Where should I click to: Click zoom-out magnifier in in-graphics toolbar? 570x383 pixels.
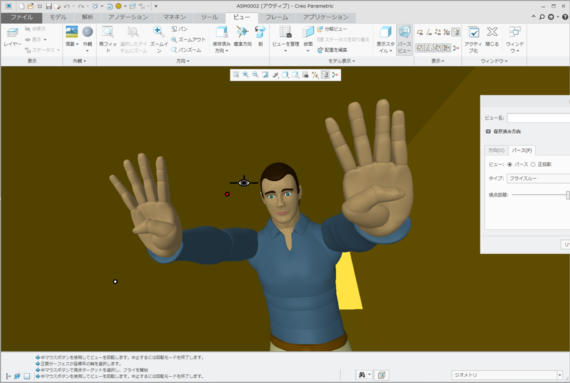coord(256,75)
